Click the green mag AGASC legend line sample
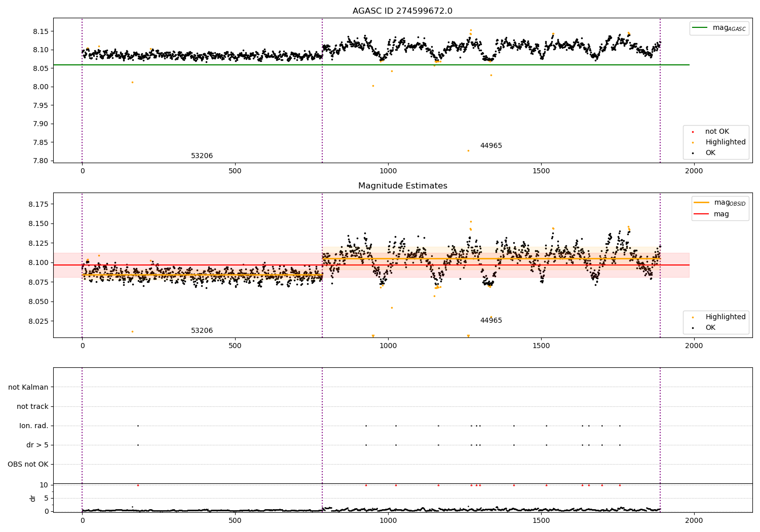 click(x=700, y=28)
